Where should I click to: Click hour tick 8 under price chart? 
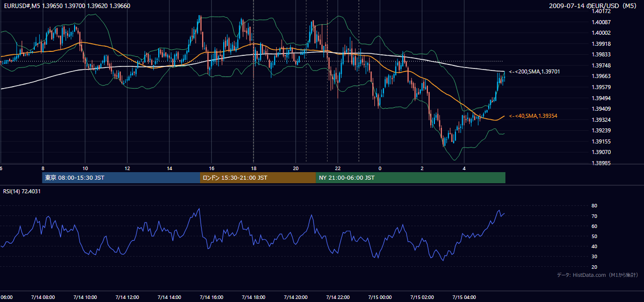43,169
